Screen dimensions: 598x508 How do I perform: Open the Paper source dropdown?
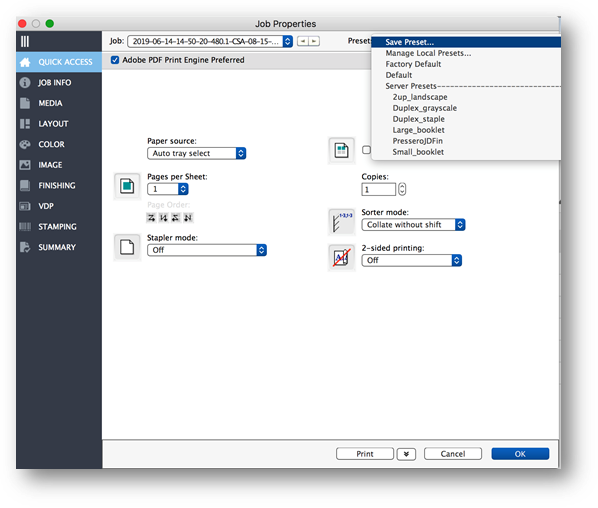tap(196, 153)
